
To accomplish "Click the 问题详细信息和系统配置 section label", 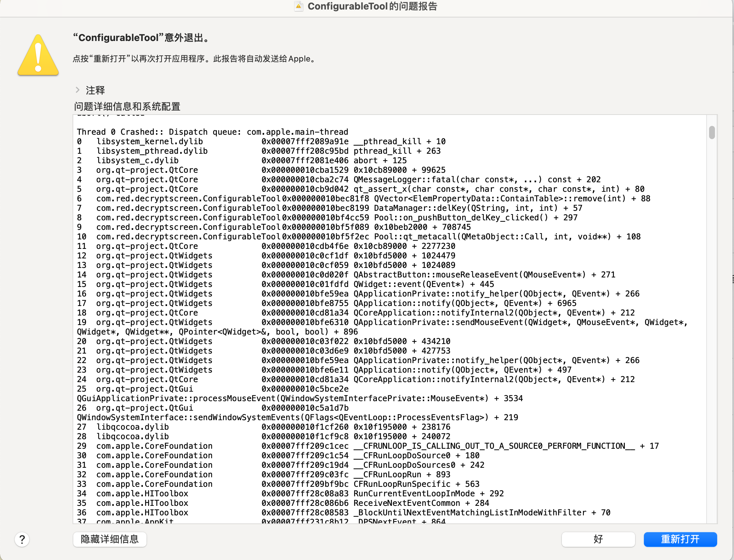I will pyautogui.click(x=127, y=107).
